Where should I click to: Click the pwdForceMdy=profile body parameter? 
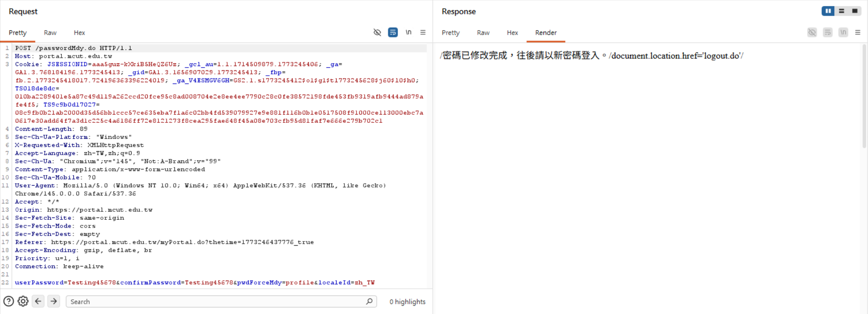[x=276, y=283]
